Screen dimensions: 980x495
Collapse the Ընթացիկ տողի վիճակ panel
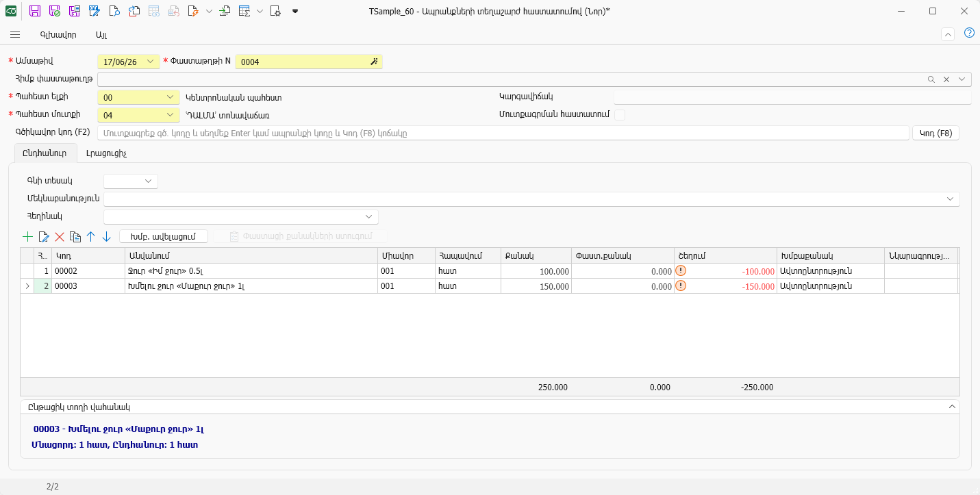tap(951, 407)
